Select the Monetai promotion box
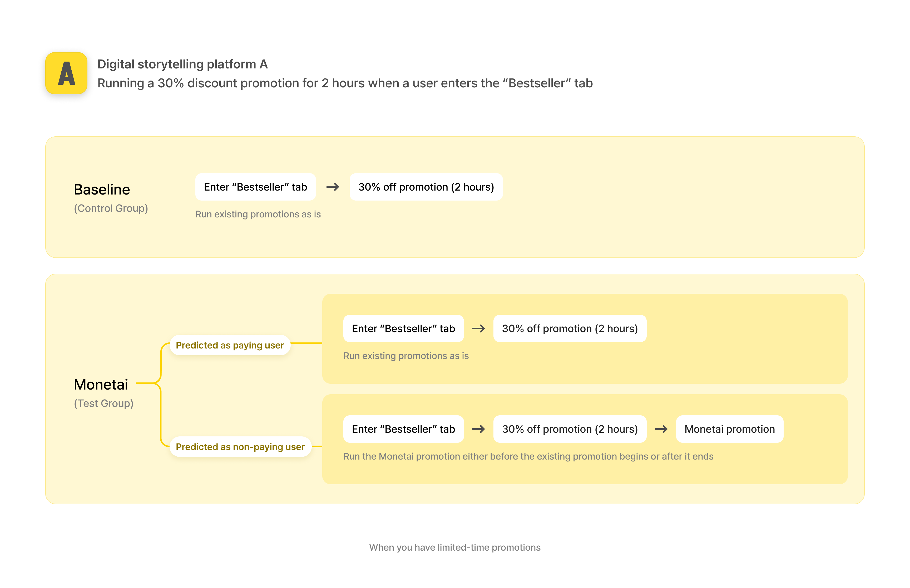This screenshot has width=910, height=588. point(729,429)
